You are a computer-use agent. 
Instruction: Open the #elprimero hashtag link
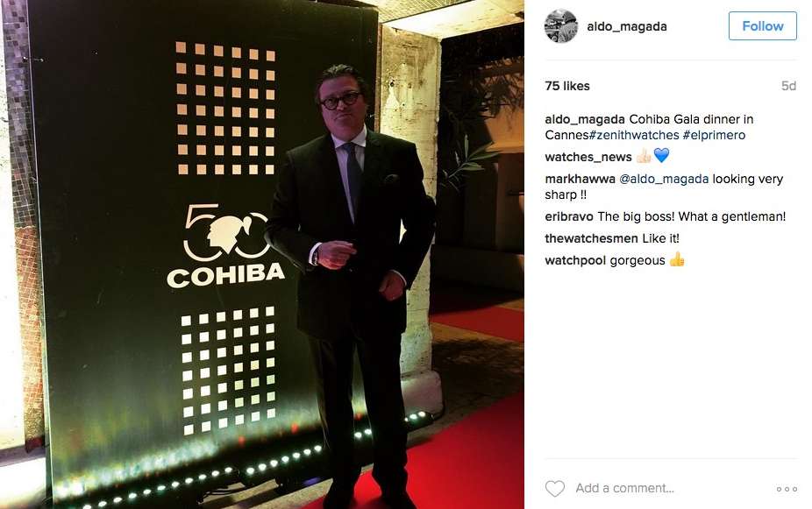coord(714,135)
